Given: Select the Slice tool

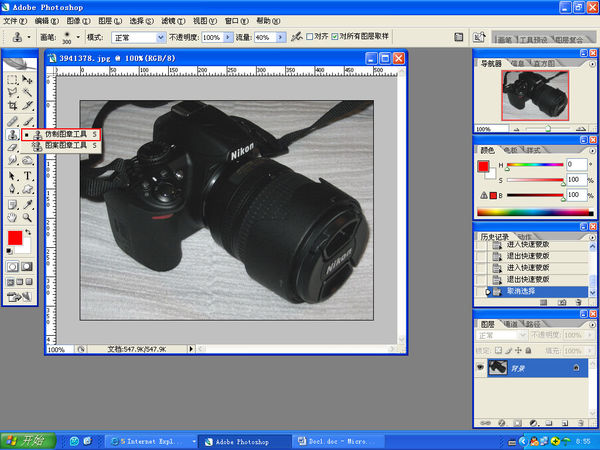Looking at the screenshot, I should tap(27, 105).
